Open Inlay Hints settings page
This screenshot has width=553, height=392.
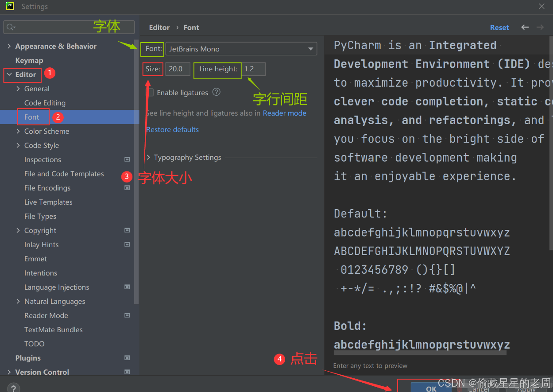point(41,245)
